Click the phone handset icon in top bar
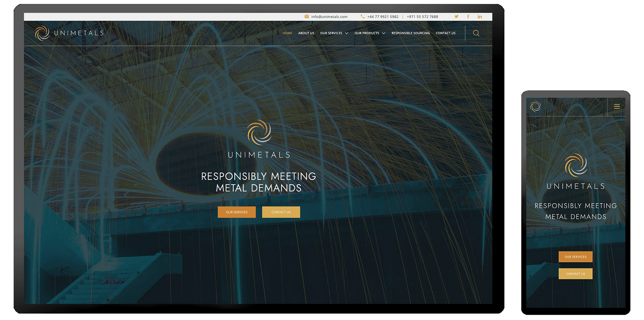Viewport: 644px width, 320px height. (x=363, y=16)
